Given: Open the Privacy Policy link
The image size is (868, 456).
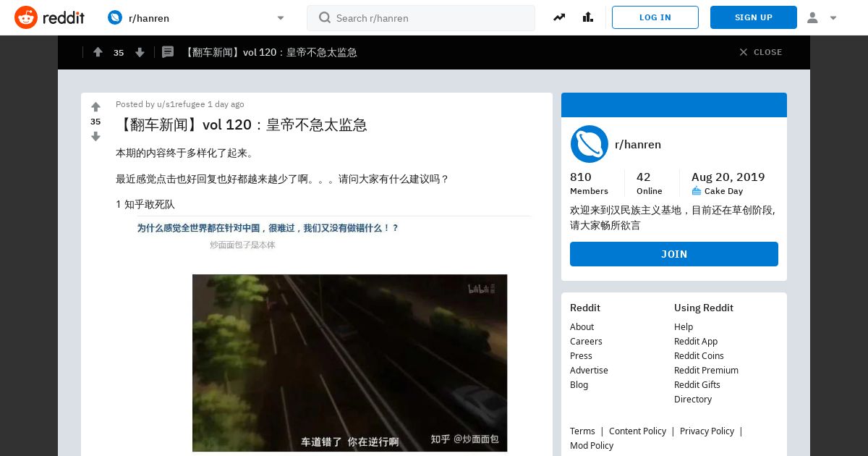Looking at the screenshot, I should click(707, 431).
